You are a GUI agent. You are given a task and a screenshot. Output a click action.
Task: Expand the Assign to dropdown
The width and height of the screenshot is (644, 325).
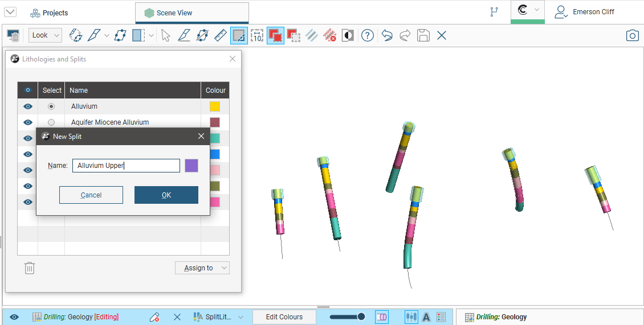pos(202,268)
